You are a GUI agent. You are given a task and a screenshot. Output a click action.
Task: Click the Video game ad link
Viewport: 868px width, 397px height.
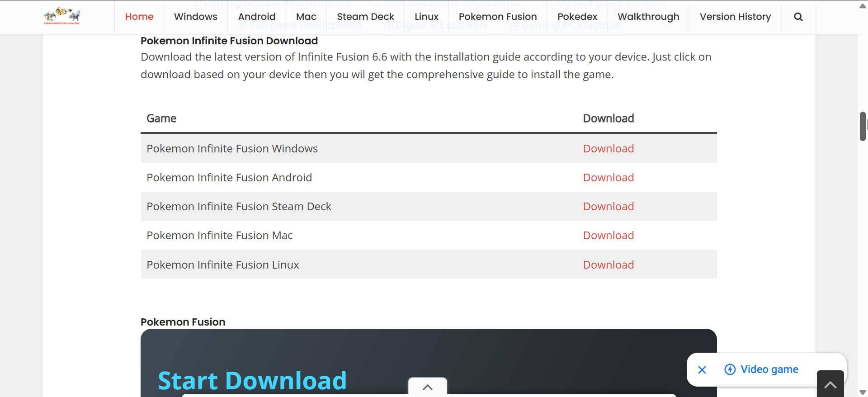coord(769,369)
